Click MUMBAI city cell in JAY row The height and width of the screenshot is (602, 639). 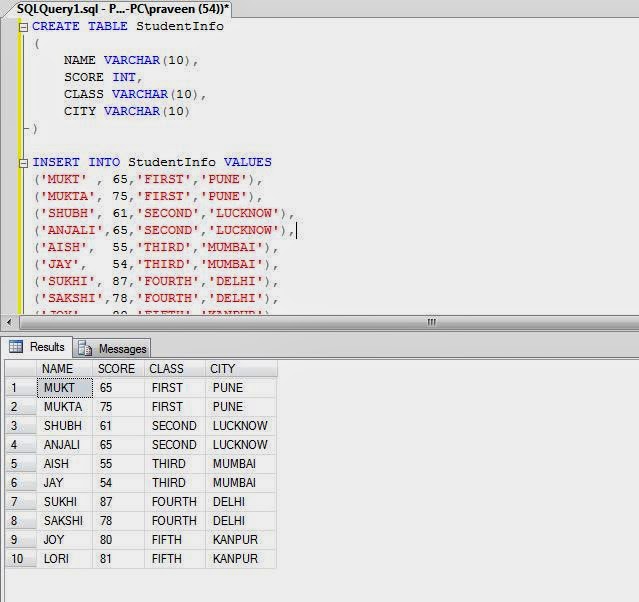(x=241, y=483)
